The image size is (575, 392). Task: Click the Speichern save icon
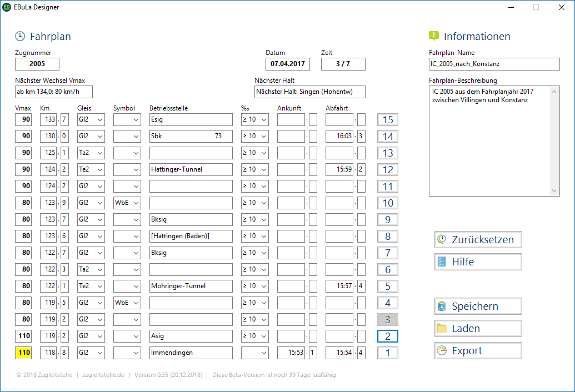pyautogui.click(x=442, y=306)
